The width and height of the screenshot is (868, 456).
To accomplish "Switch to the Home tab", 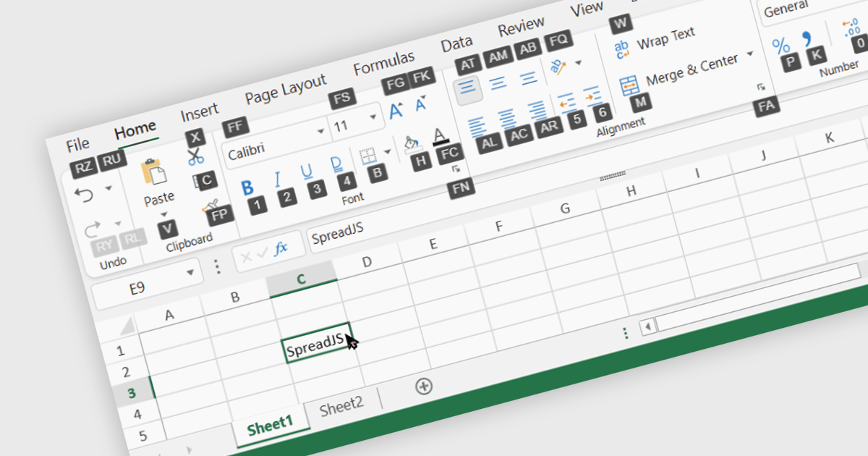I will tap(135, 130).
